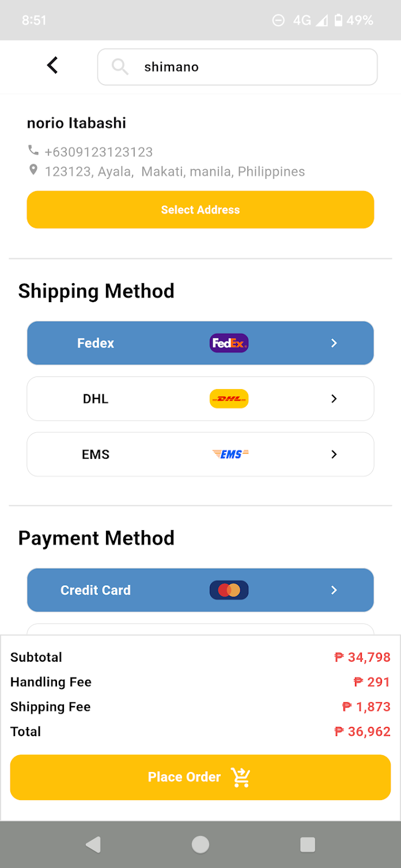Click the DHL logo icon
The width and height of the screenshot is (401, 868).
(x=229, y=399)
